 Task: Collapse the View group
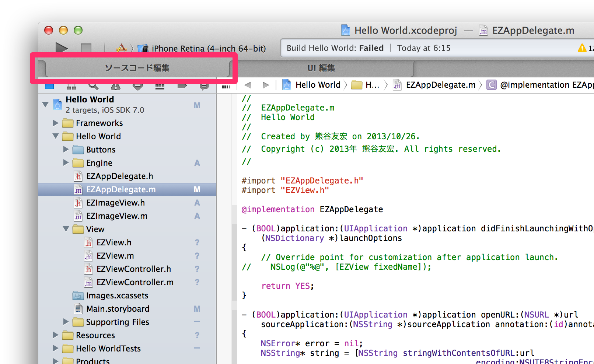[x=66, y=229]
